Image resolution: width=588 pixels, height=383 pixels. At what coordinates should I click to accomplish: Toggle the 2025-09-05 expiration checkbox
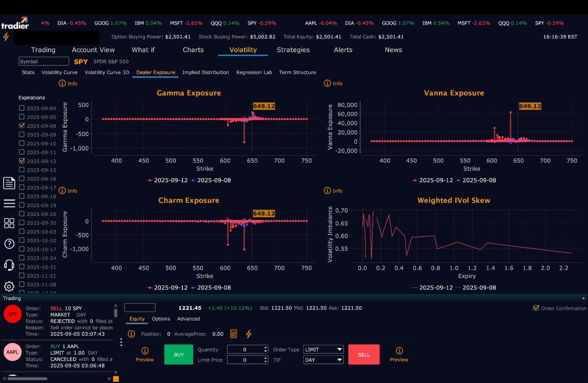point(22,117)
